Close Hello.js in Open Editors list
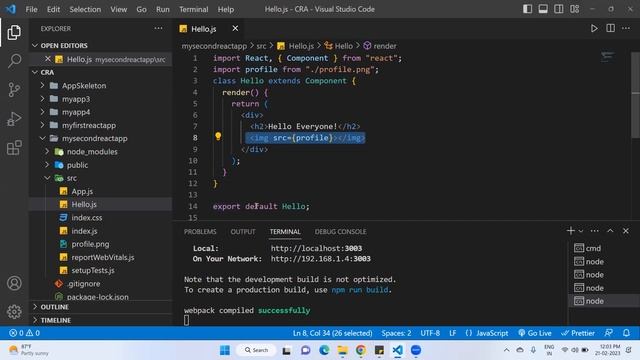Viewport: 640px width, 360px height. (48, 59)
